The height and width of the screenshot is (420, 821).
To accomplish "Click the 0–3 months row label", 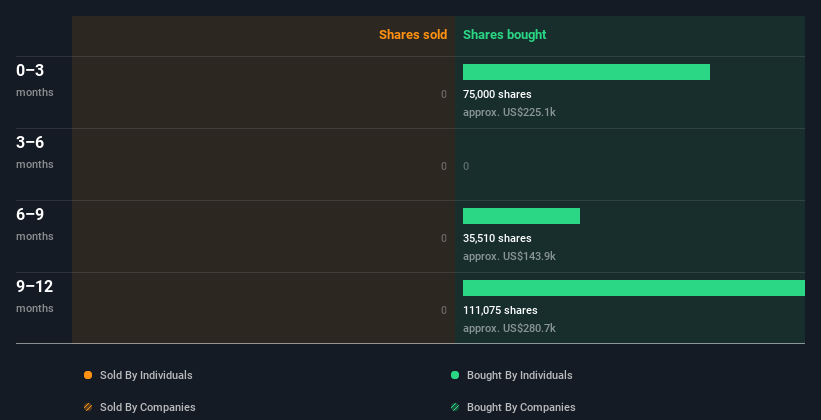I will 35,80.
